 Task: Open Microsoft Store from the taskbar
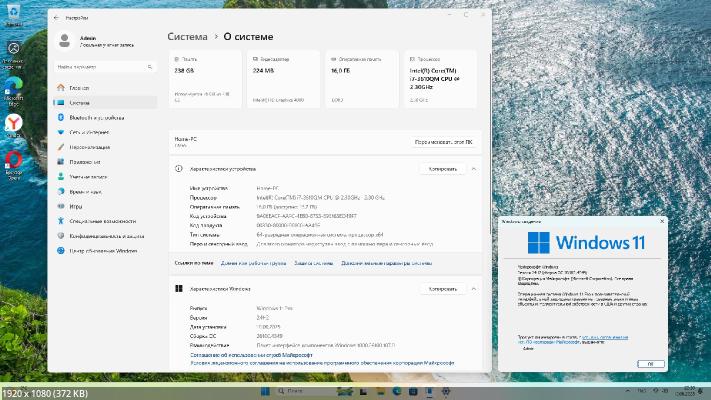pyautogui.click(x=413, y=391)
